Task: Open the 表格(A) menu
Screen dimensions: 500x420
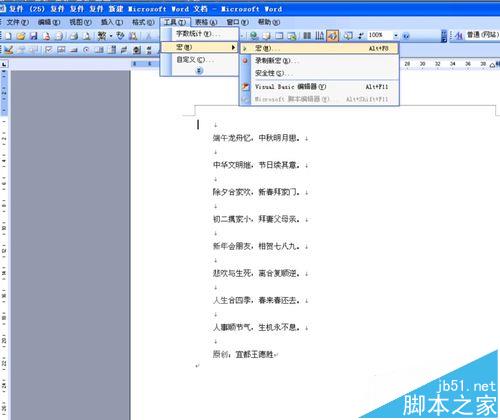Action: (x=206, y=22)
